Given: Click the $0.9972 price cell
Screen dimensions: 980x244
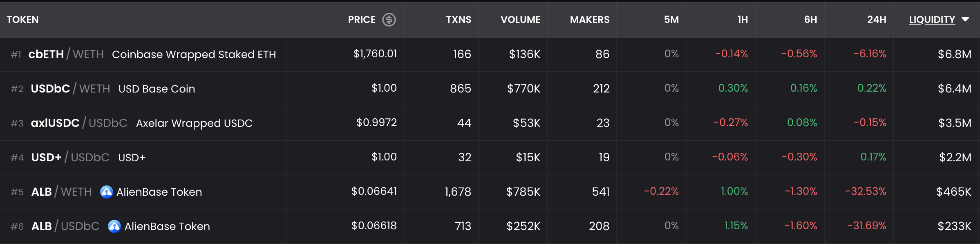Looking at the screenshot, I should click(376, 122).
